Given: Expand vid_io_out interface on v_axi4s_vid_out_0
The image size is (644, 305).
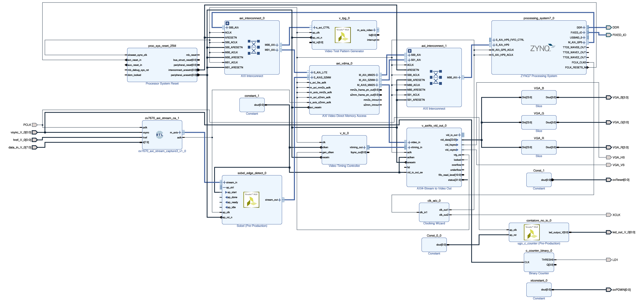Looking at the screenshot, I should [459, 135].
